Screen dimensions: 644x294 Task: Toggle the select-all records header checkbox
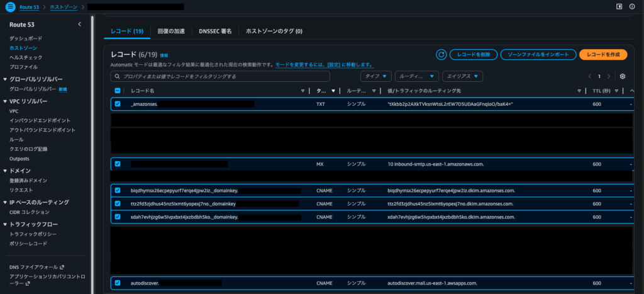pos(118,91)
